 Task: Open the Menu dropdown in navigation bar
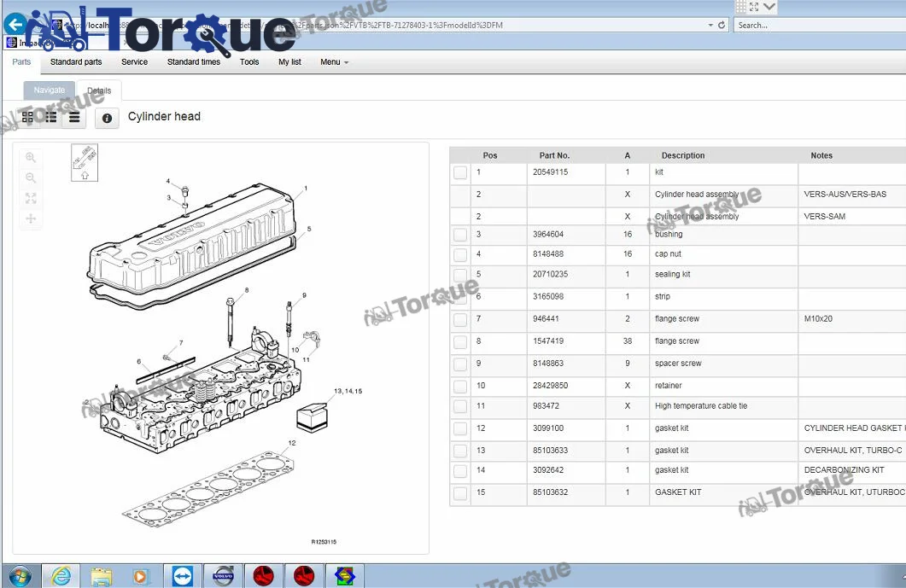pyautogui.click(x=335, y=61)
